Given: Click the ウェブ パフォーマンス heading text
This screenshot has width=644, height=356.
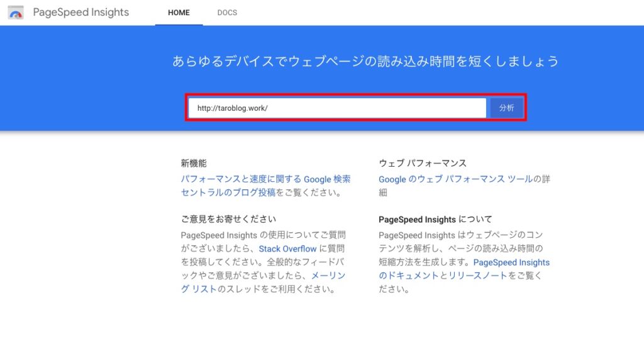Looking at the screenshot, I should coord(423,164).
